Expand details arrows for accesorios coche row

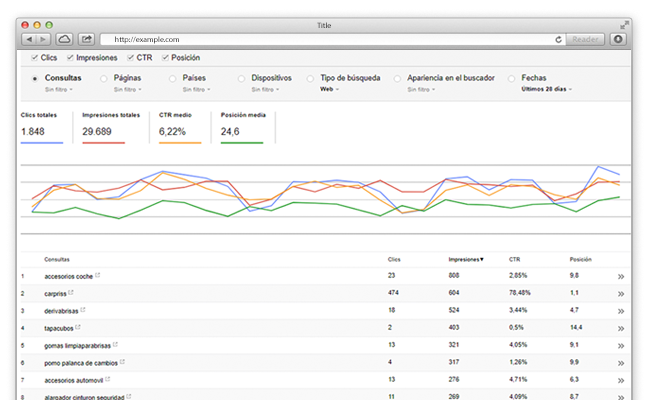[x=621, y=276]
